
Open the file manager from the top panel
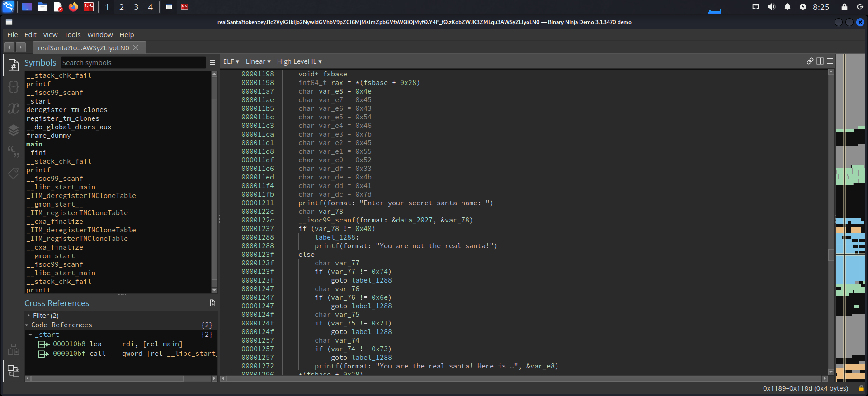[x=42, y=7]
